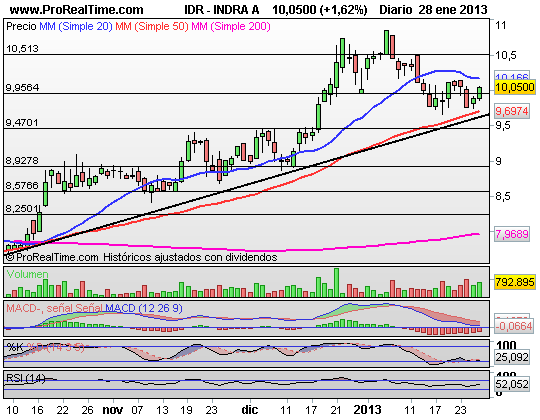The height and width of the screenshot is (420, 540).
Task: Click the magenta 7,9689 moving average tag
Action: coord(512,234)
